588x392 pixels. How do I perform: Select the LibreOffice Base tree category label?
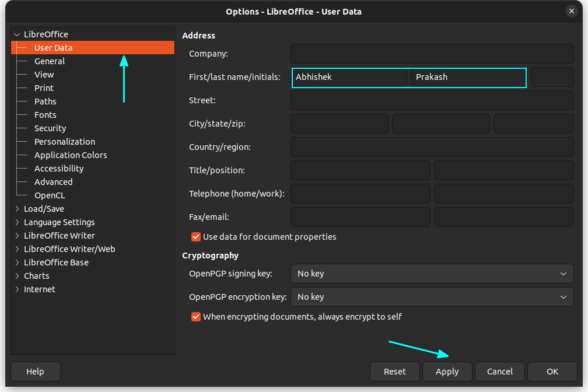click(56, 262)
